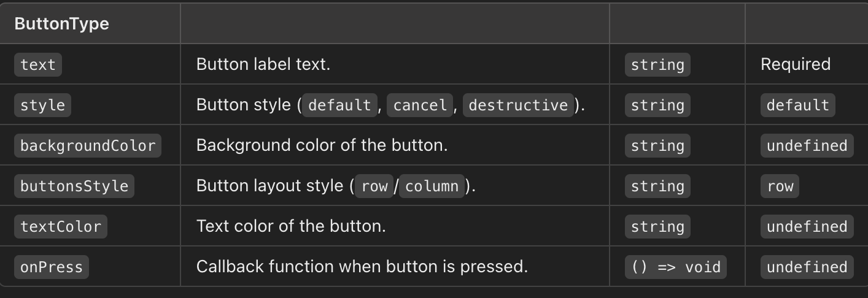Screen dimensions: 868x298
Task: Select the destructive style code tag
Action: click(518, 105)
